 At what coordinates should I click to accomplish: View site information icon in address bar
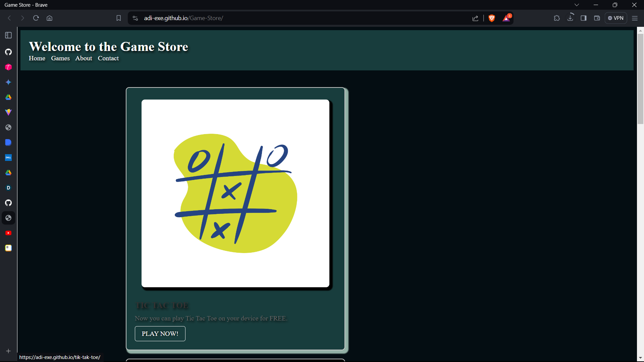[135, 18]
